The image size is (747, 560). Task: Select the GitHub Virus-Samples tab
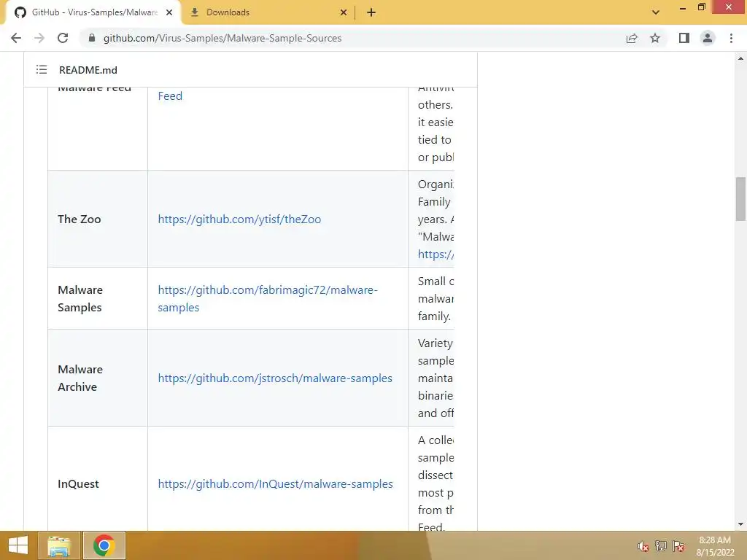point(93,12)
